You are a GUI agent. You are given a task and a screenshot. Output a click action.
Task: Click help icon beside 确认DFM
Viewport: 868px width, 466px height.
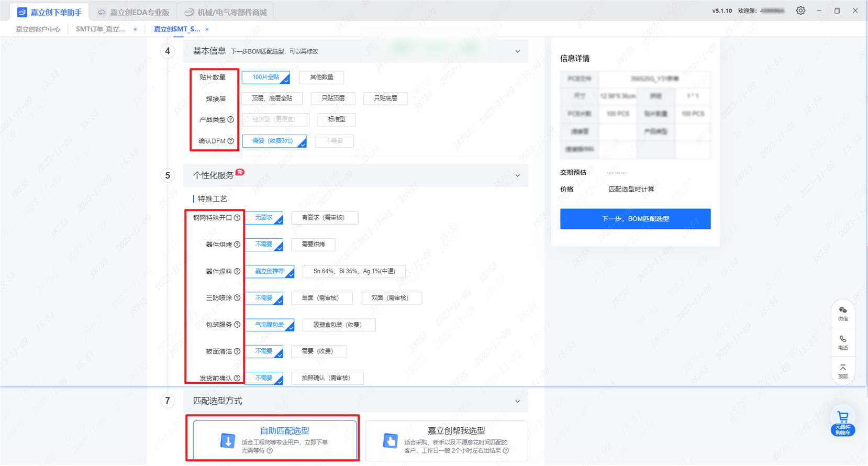(231, 141)
